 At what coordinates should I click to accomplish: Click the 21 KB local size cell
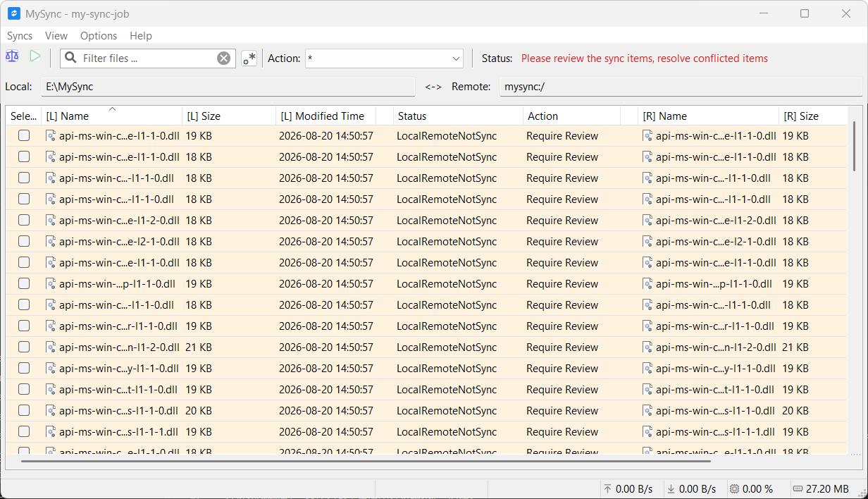(x=199, y=347)
